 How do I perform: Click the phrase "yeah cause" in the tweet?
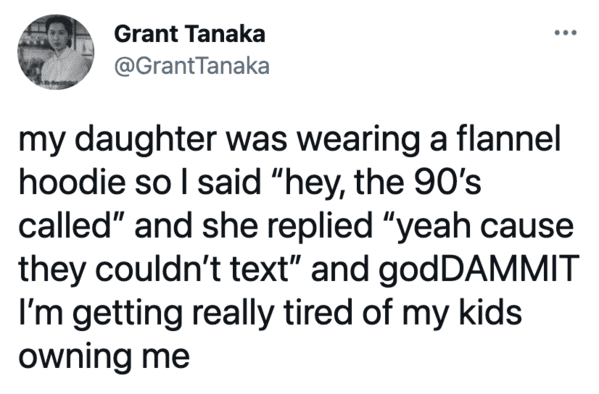485,227
